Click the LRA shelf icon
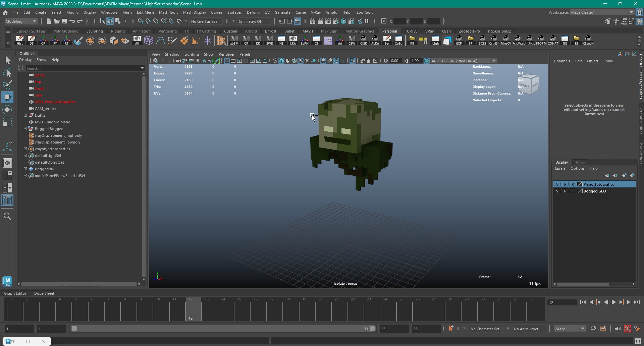 click(293, 40)
